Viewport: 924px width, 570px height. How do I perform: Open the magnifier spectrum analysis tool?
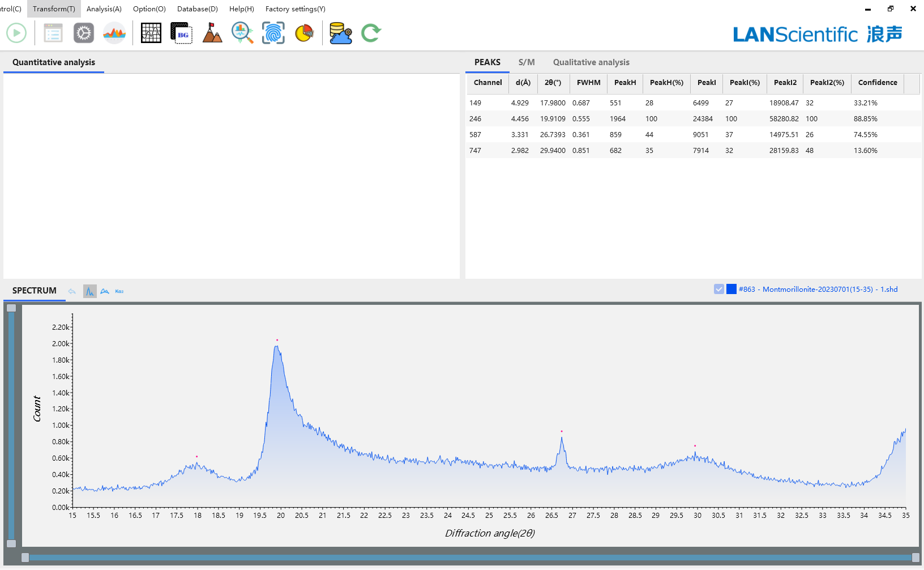242,33
